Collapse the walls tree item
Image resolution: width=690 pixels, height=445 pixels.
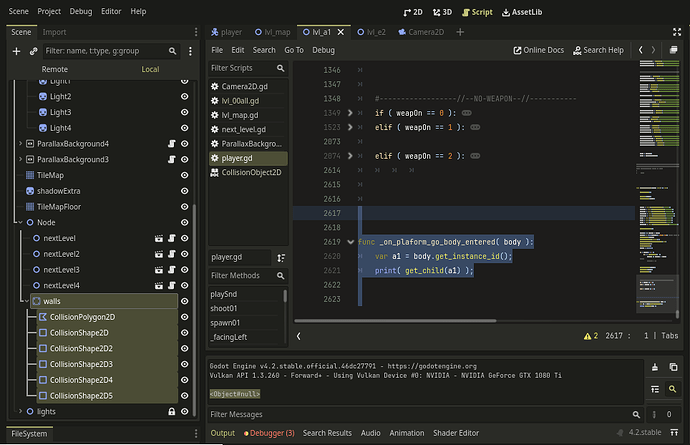(27, 301)
